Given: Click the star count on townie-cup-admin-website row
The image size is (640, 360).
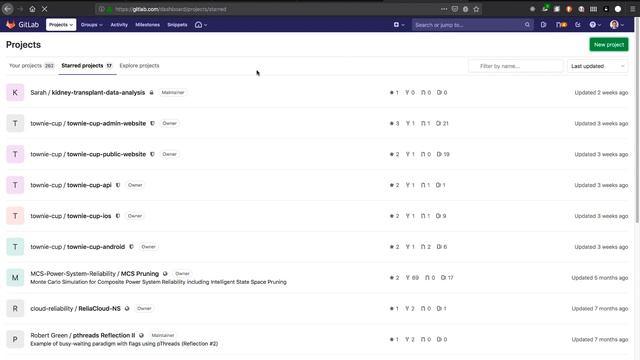Looking at the screenshot, I should (394, 123).
